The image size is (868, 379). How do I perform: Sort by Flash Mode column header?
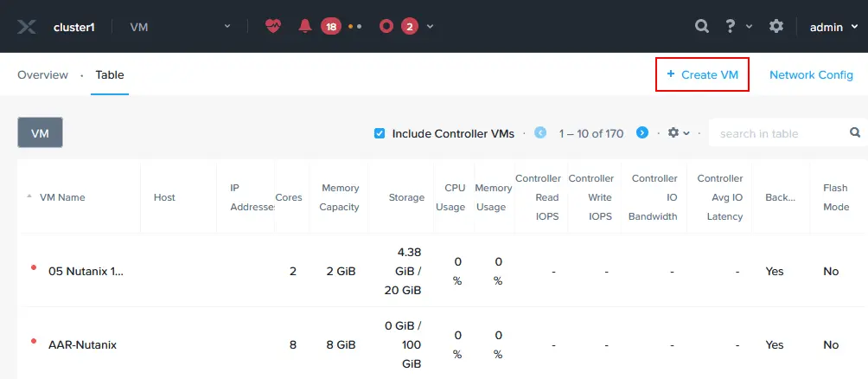[836, 197]
